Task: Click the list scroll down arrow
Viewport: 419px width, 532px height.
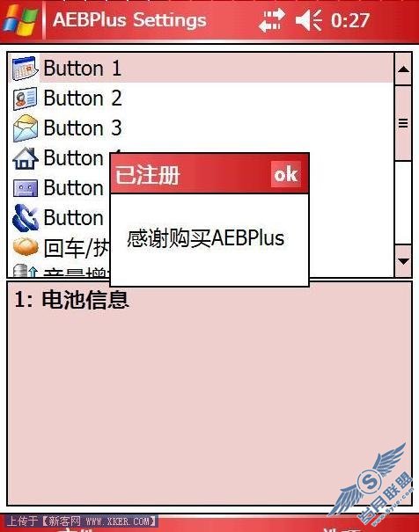Action: [403, 261]
